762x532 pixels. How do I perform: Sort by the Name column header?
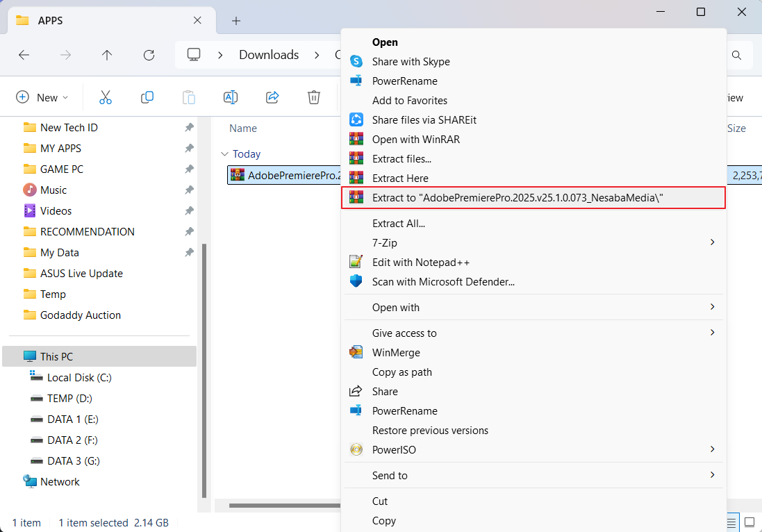[x=243, y=128]
